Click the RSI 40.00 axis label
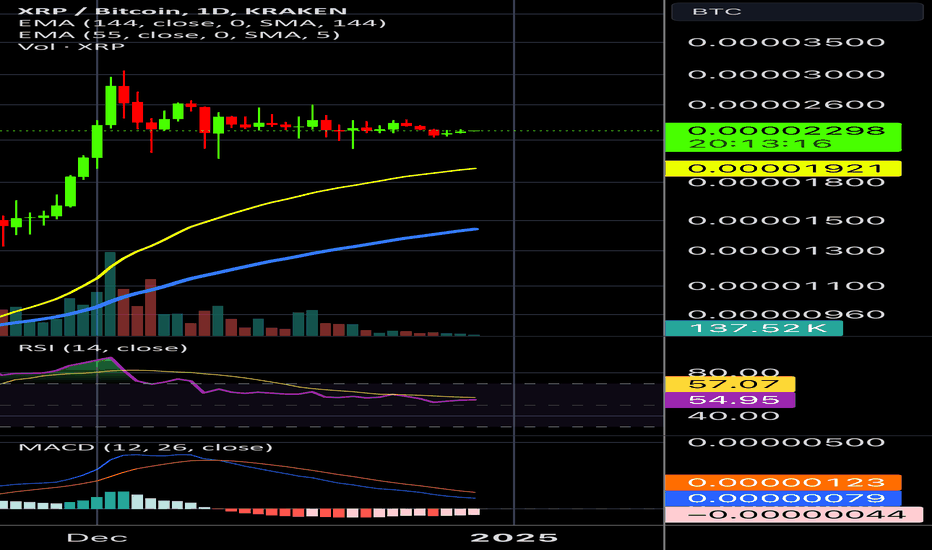Image resolution: width=932 pixels, height=550 pixels. (x=733, y=416)
